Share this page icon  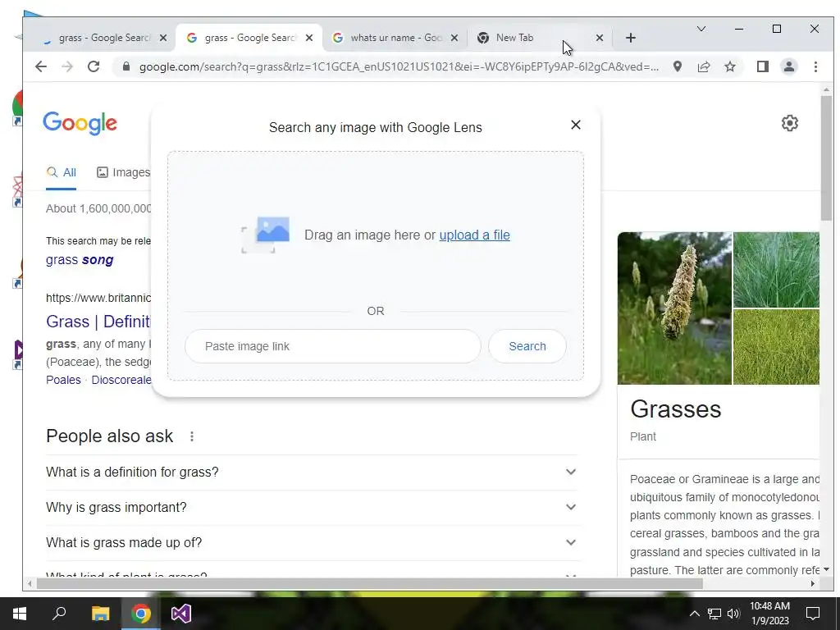tap(703, 67)
